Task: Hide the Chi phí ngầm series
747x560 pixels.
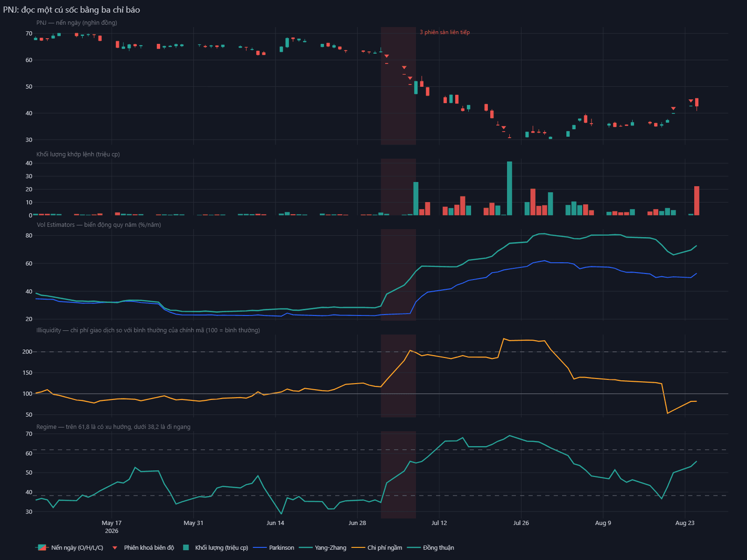Action: tap(377, 547)
